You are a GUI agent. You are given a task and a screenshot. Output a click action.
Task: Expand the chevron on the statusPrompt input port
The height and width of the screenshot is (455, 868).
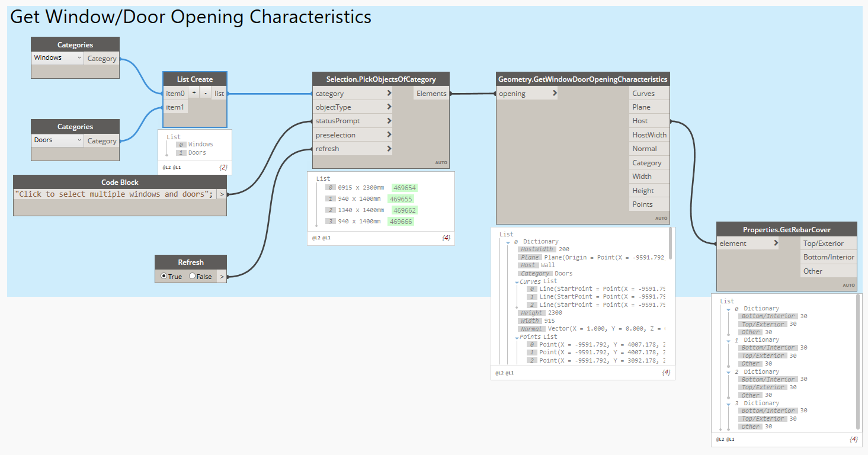(389, 121)
